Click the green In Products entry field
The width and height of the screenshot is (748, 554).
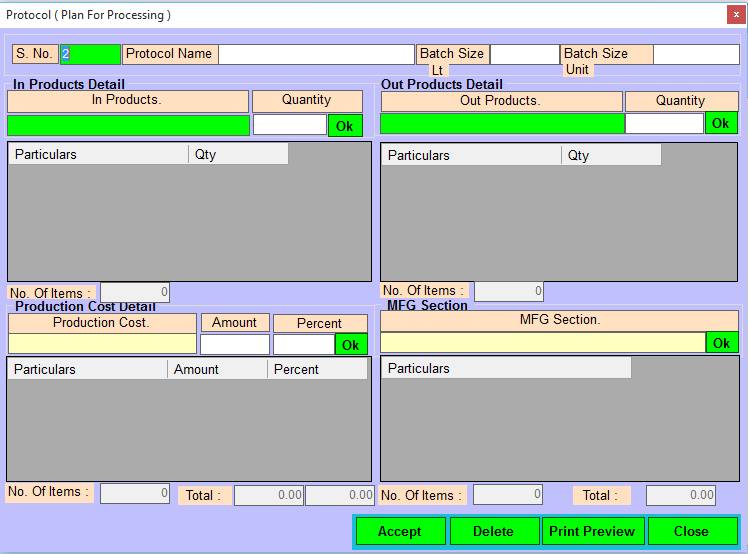(128, 125)
